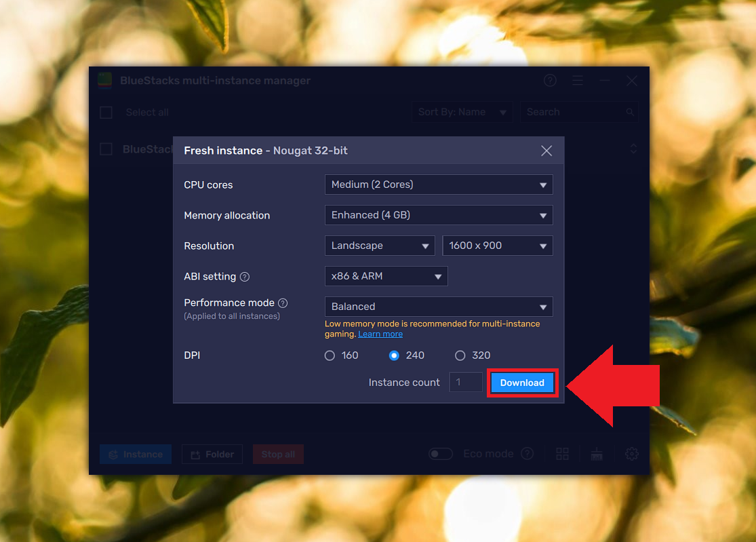
Task: Expand the Memory allocation dropdown
Action: tap(438, 214)
